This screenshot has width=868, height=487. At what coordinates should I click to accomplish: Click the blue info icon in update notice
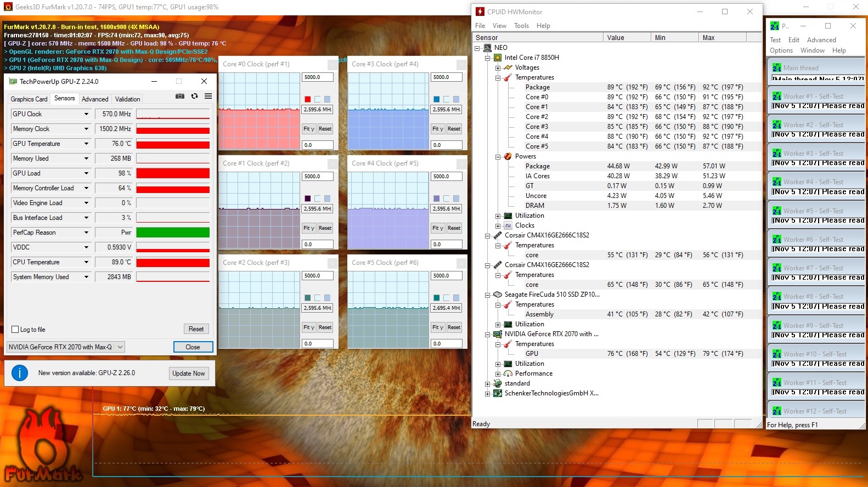(x=20, y=373)
